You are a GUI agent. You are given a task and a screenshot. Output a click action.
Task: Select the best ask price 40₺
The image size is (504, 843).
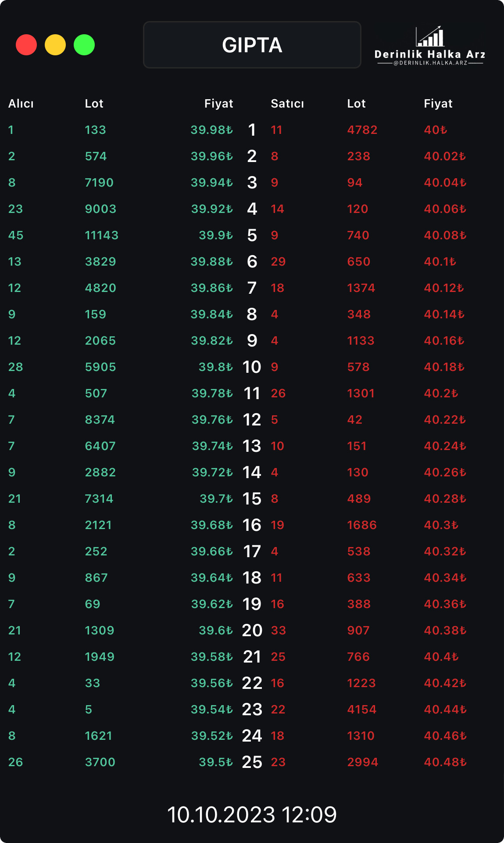(436, 130)
